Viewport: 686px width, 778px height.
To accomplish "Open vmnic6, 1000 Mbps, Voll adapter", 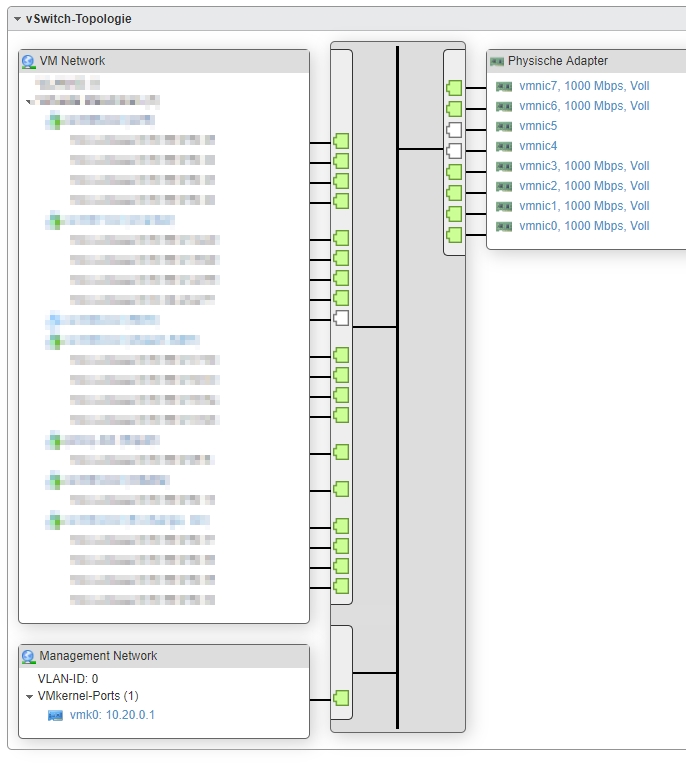I will [584, 106].
